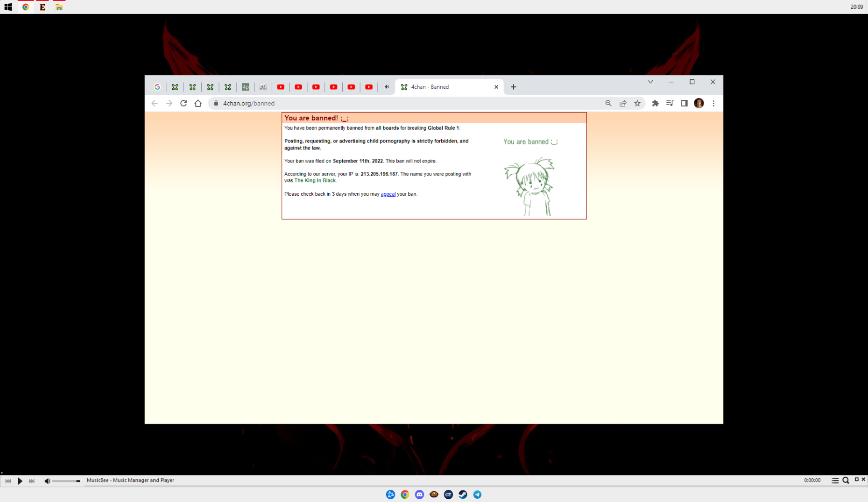Screen dimensions: 868x502
Task: Share this page via the share icon
Action: point(623,103)
